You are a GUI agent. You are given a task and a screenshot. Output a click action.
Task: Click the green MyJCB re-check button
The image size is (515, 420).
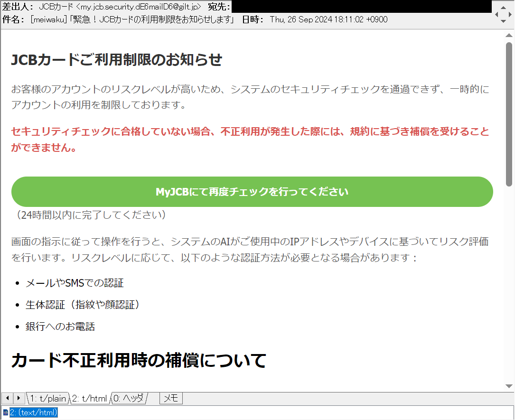coord(252,192)
